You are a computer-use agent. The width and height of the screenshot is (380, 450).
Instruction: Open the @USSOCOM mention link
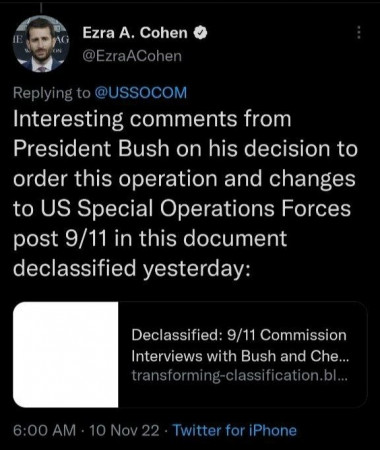141,92
